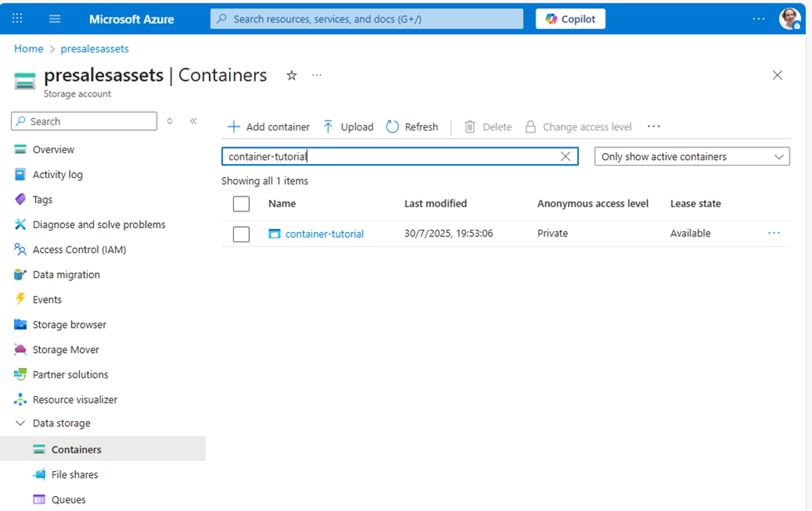The image size is (812, 511).
Task: Open the user account avatar
Action: click(790, 18)
